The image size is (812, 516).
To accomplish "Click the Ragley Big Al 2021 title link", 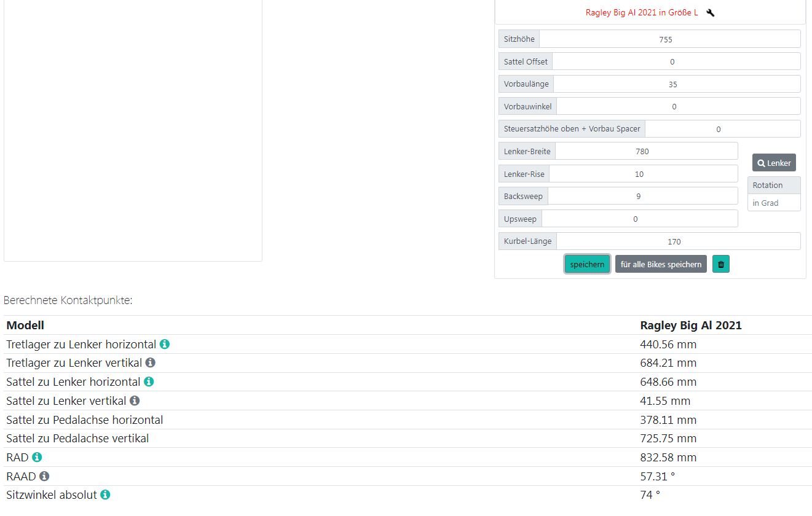I will coord(641,13).
